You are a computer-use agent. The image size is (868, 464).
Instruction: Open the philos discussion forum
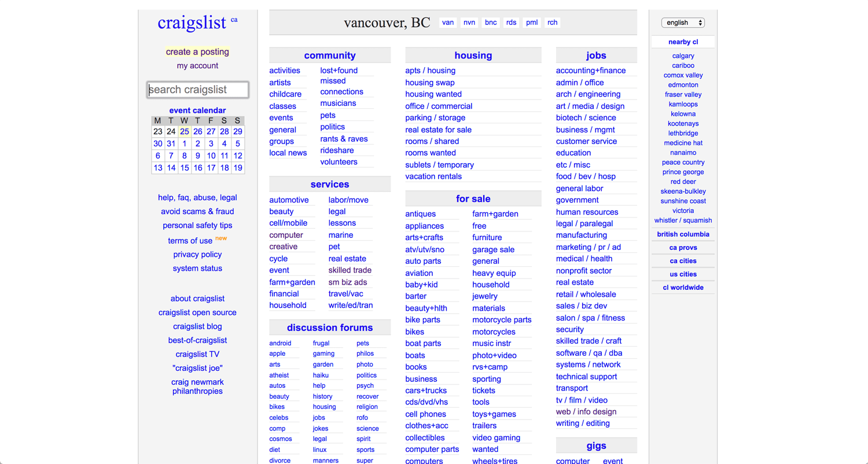(x=365, y=354)
